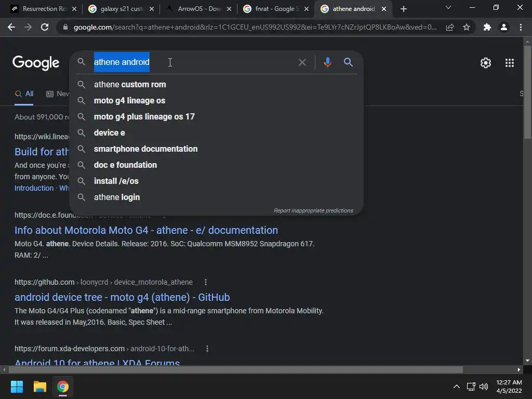This screenshot has width=532, height=399.
Task: Open options for XDA forum result
Action: coord(207,349)
